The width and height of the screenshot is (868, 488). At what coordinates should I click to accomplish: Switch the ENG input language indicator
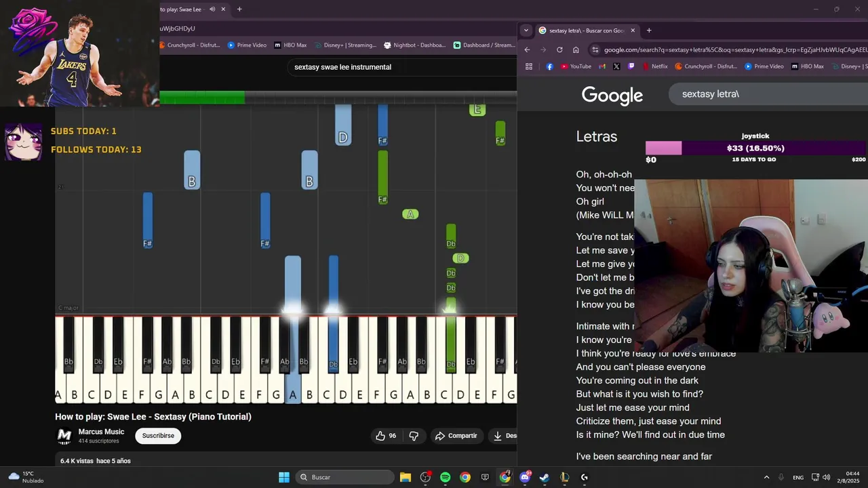tap(798, 477)
